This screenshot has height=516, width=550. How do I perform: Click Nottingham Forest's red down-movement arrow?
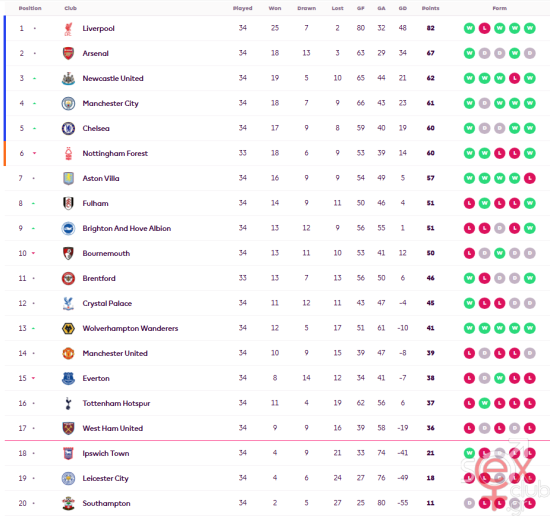[34, 153]
